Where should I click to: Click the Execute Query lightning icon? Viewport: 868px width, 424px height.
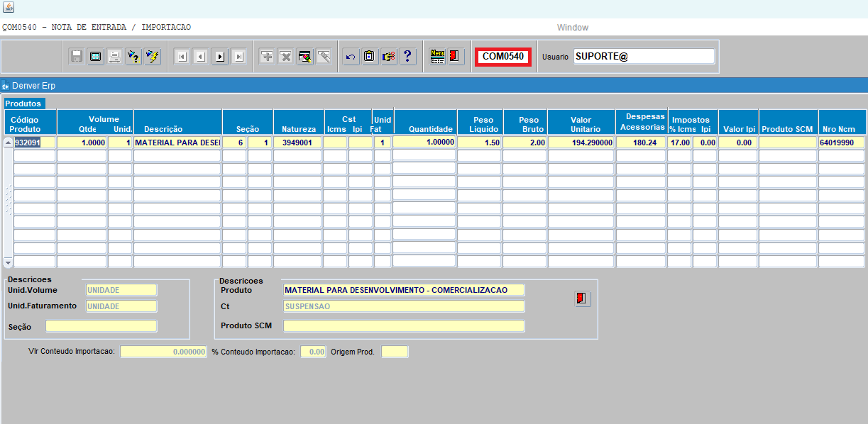tap(152, 57)
